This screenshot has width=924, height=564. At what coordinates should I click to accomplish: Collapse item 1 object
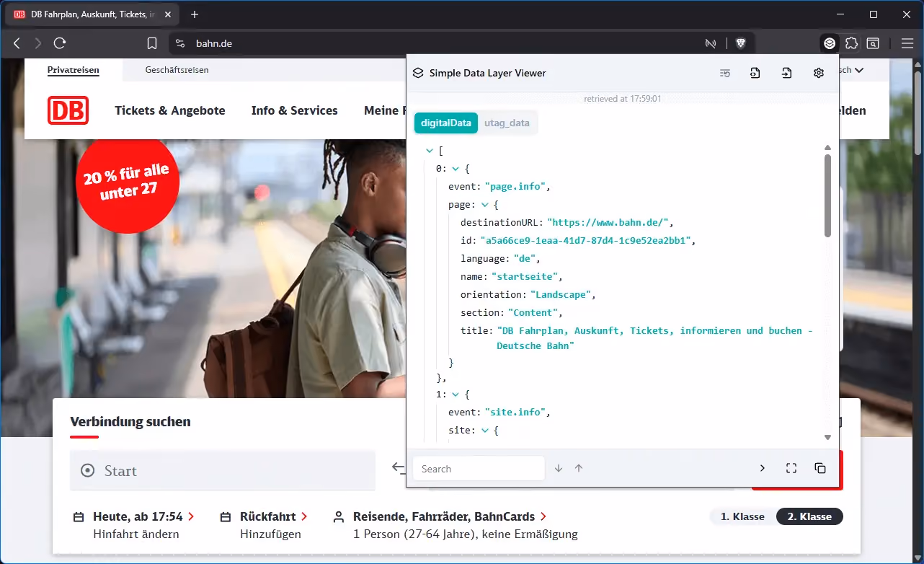455,395
